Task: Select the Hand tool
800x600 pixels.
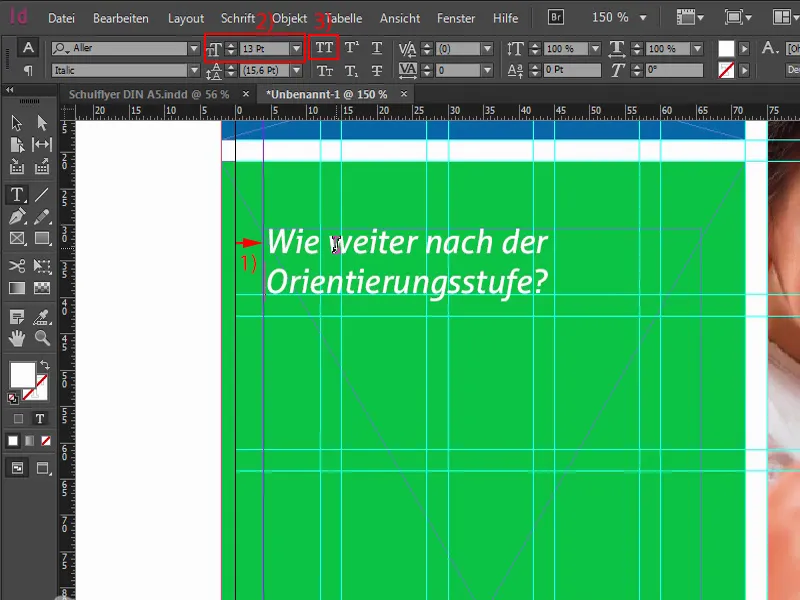Action: click(17, 338)
